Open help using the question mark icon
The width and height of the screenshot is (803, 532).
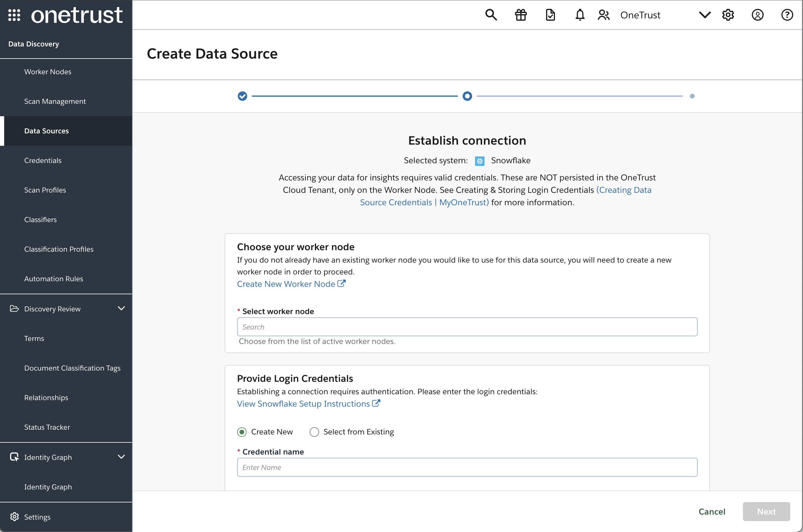point(787,15)
